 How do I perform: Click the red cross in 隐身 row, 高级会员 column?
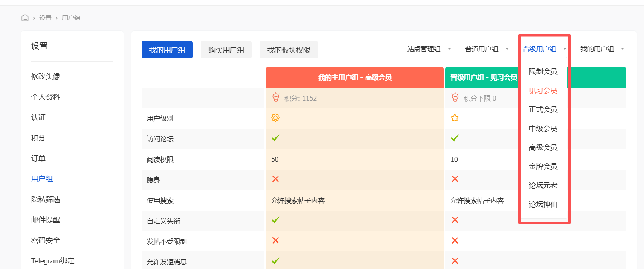275,179
